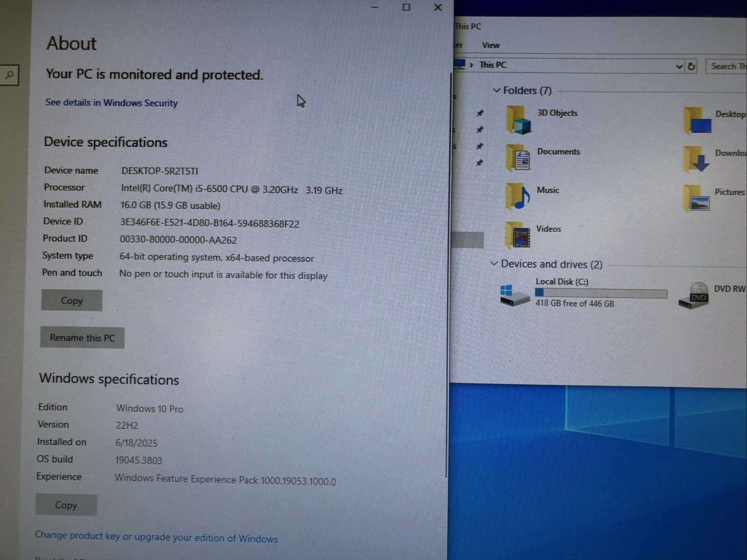
Task: Open the Downloads folder icon
Action: (696, 159)
